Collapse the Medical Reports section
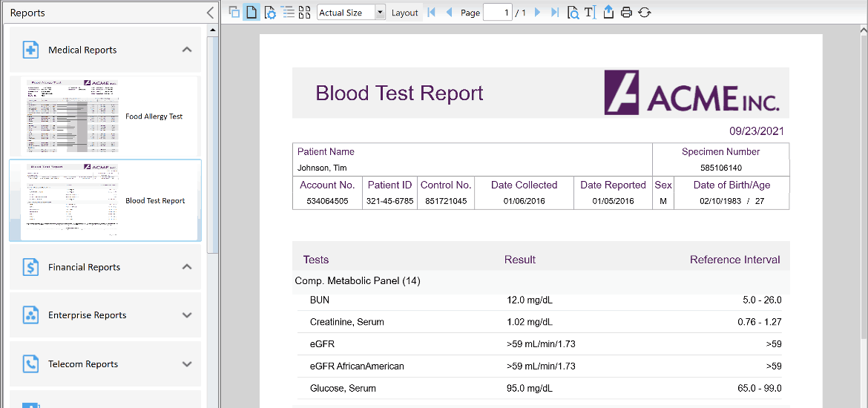Screen dimensions: 868x408 tap(187, 50)
